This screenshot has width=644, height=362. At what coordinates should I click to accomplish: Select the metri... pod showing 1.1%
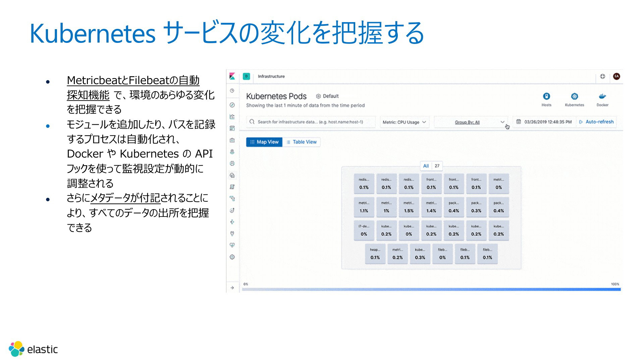point(364,207)
